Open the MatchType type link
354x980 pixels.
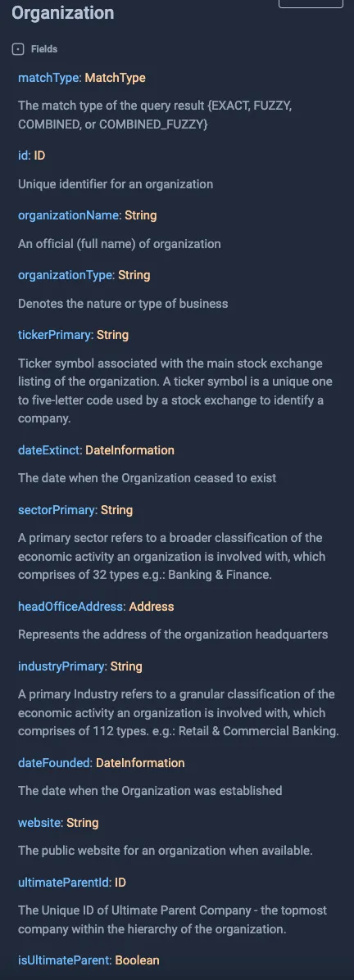pos(115,78)
